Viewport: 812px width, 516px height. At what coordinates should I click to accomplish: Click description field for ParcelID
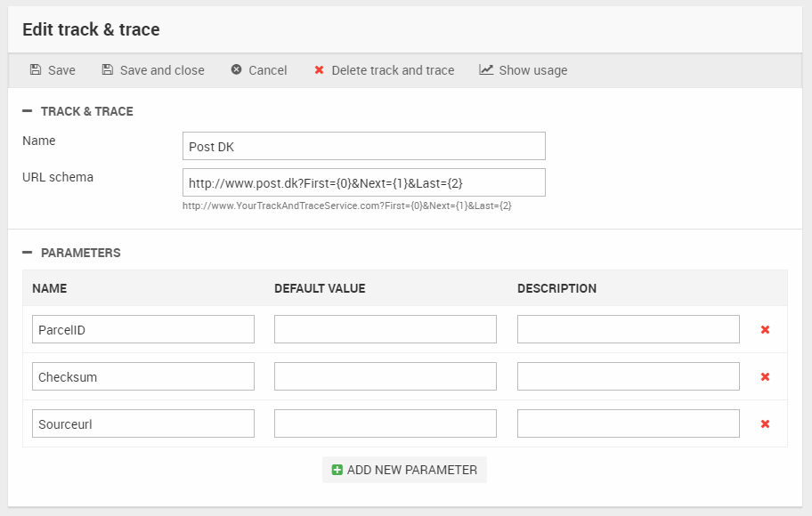click(628, 329)
